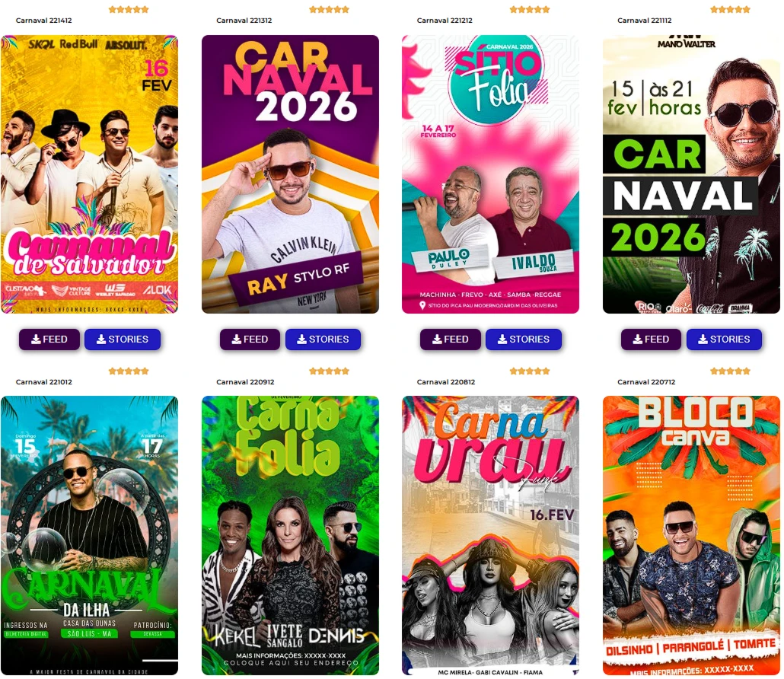
Task: Click the Carnaval 220712 title link
Action: [x=646, y=382]
